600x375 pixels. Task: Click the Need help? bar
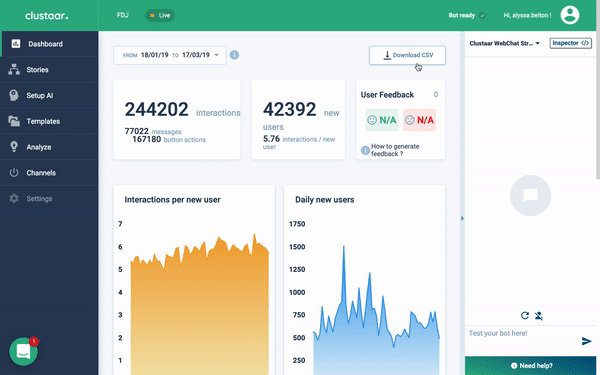click(x=530, y=366)
